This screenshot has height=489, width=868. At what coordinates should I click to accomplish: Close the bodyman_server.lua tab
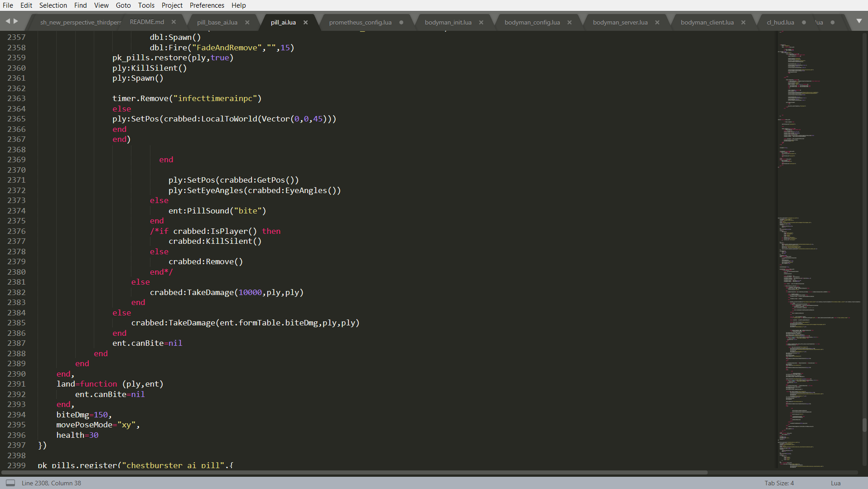(657, 22)
